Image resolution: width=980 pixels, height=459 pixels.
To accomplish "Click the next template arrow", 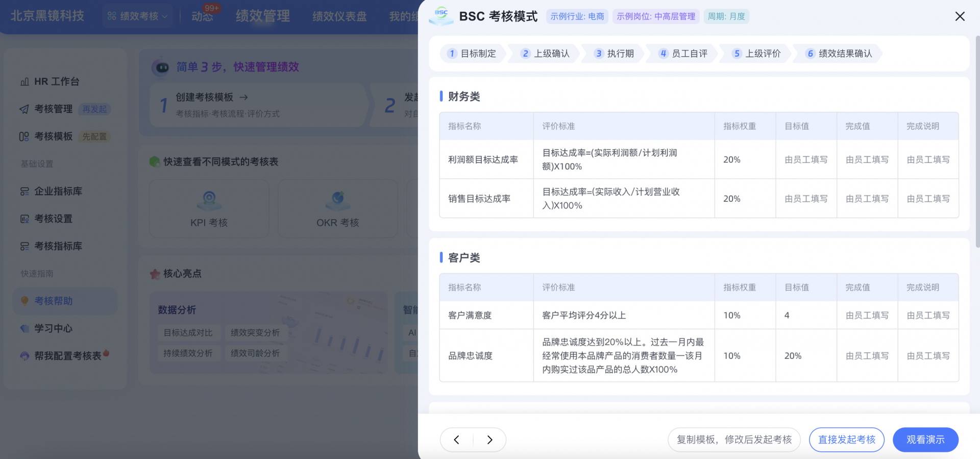I will point(489,440).
